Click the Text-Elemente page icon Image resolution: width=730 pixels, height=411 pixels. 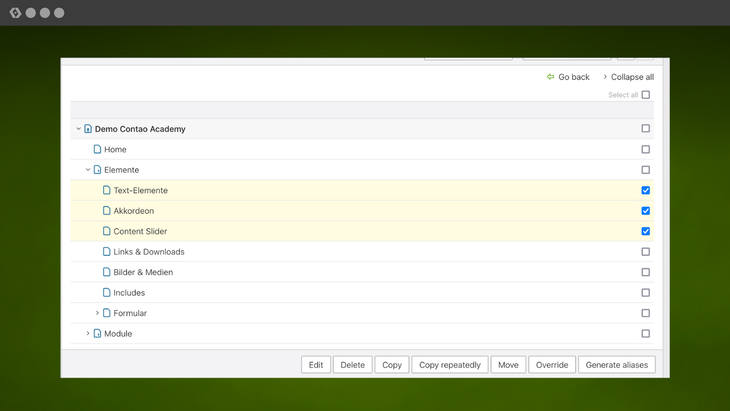tap(106, 190)
